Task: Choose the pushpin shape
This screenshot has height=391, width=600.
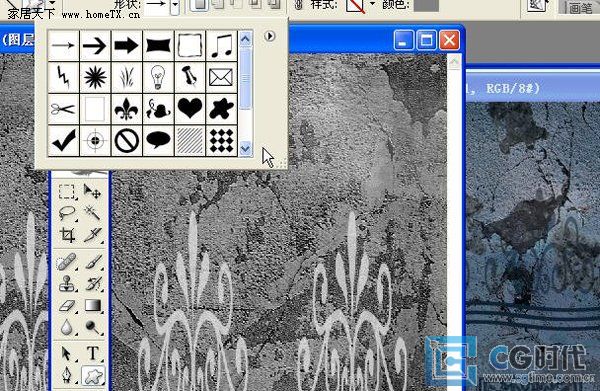Action: (x=190, y=77)
